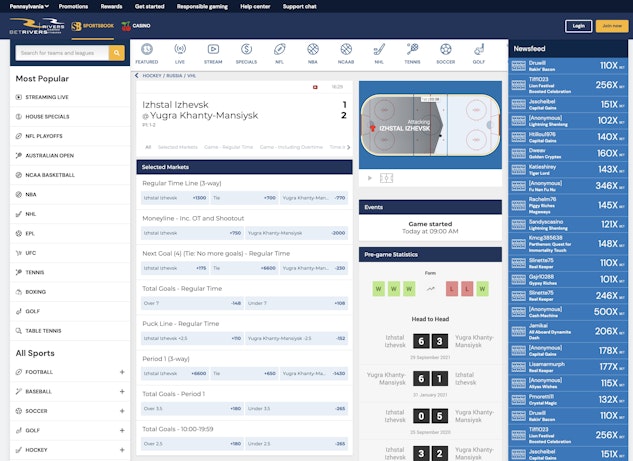Bet Izhstal Izhevsk +2.5 puck line

pyautogui.click(x=192, y=338)
